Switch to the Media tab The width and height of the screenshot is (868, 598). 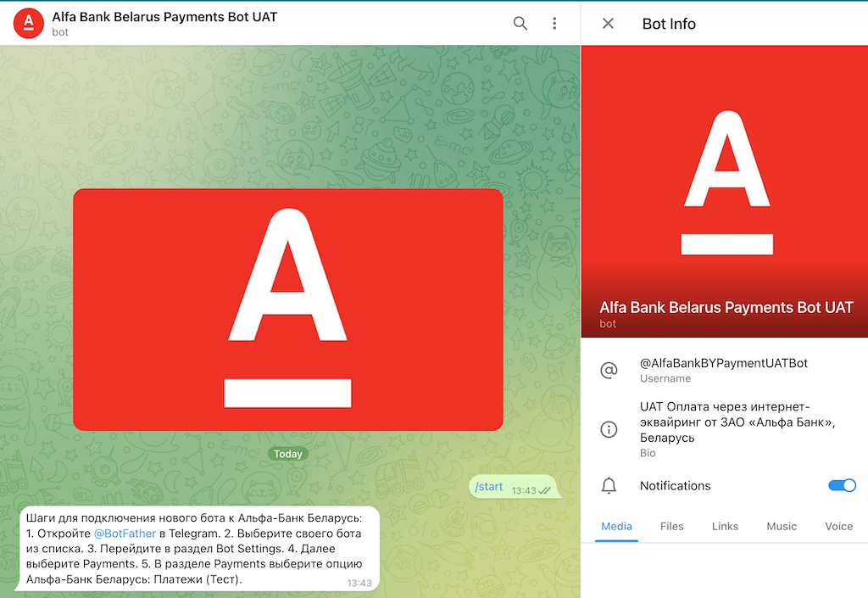[x=616, y=526]
